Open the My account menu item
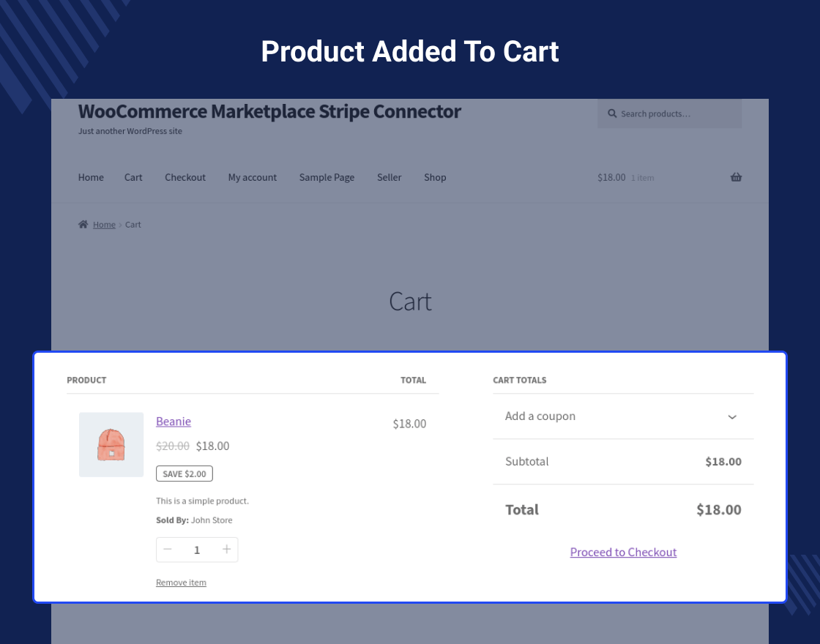The image size is (820, 644). (252, 177)
